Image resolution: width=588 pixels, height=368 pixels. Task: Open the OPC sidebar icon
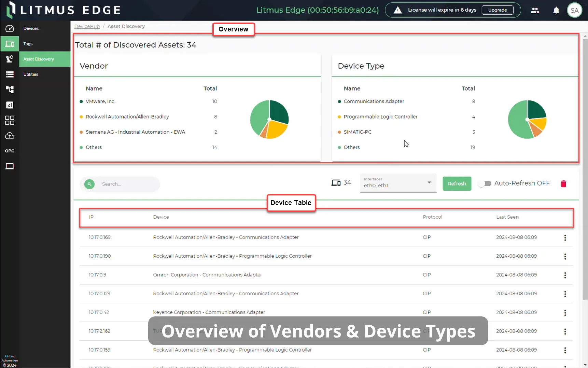pos(10,151)
